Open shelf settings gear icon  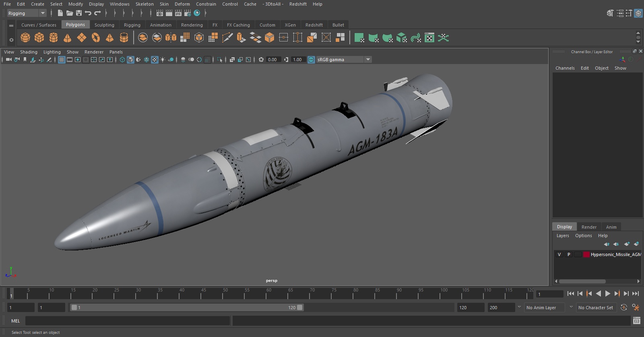pyautogui.click(x=11, y=40)
